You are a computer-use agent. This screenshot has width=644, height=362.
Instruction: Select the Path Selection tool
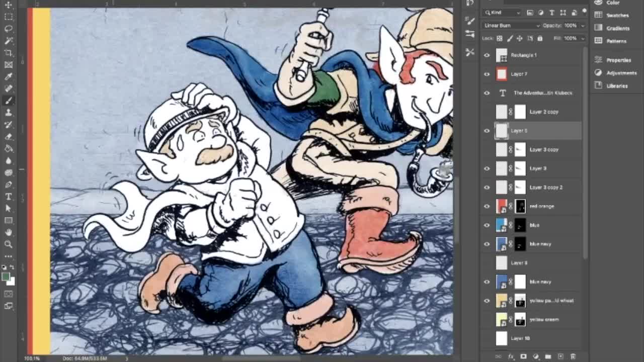coord(9,208)
